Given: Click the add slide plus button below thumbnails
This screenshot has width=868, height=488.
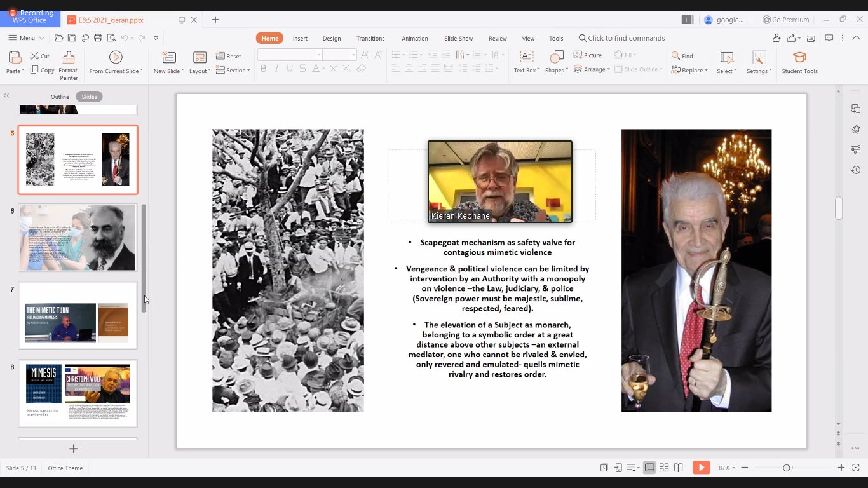Looking at the screenshot, I should 74,449.
